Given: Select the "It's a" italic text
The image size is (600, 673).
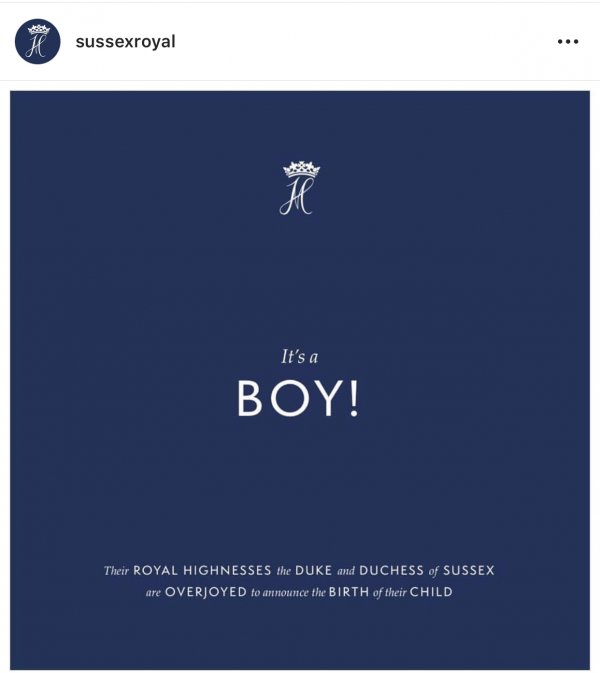Looking at the screenshot, I should click(300, 356).
